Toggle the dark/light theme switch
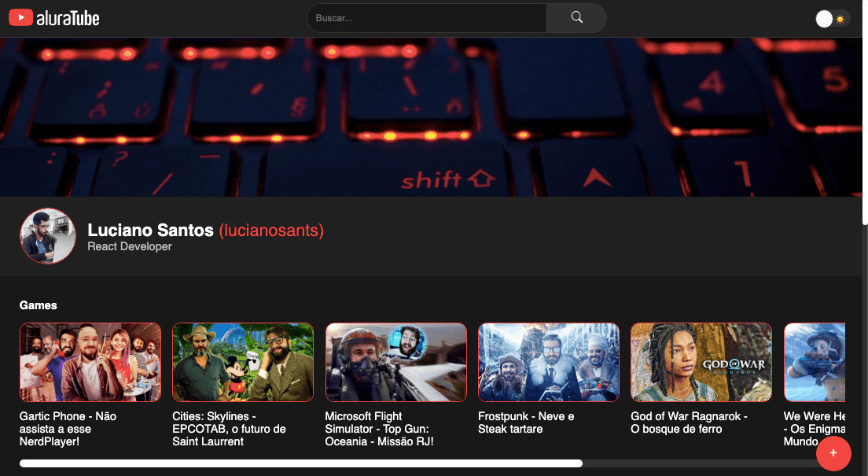Image resolution: width=868 pixels, height=476 pixels. 833,19
